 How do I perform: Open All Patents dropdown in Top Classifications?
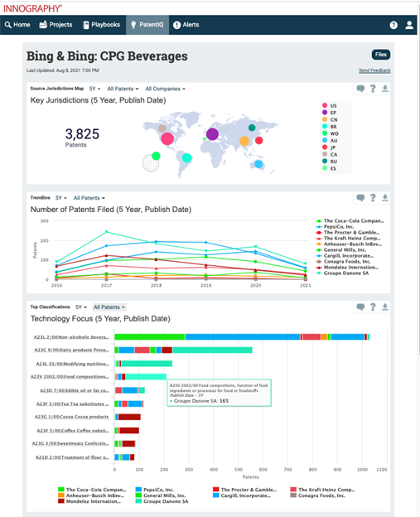(109, 307)
